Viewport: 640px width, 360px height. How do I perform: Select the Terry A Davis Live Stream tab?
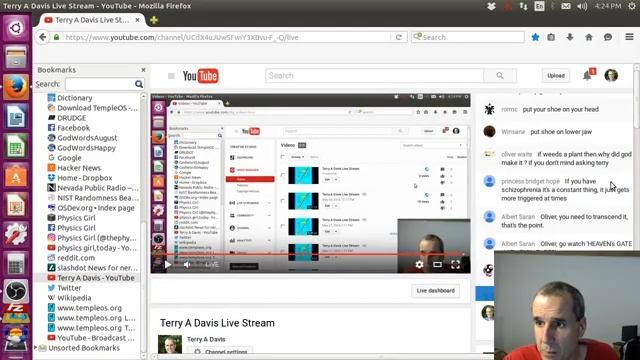coord(92,20)
